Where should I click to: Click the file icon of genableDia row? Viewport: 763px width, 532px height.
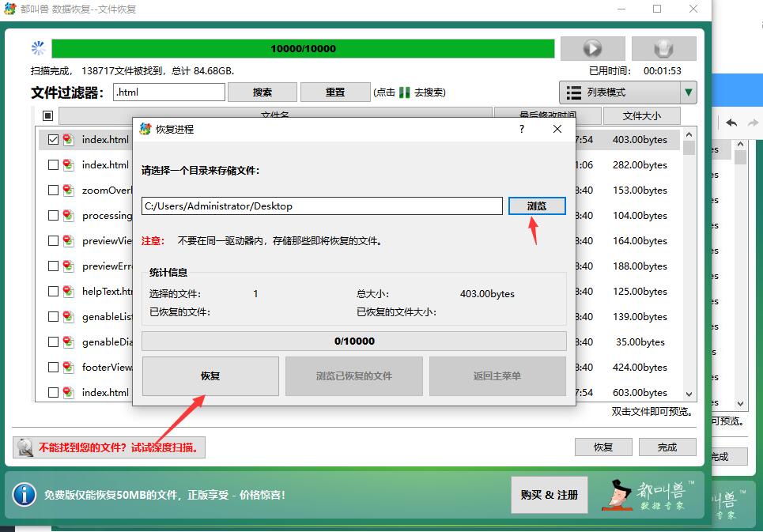(x=68, y=341)
